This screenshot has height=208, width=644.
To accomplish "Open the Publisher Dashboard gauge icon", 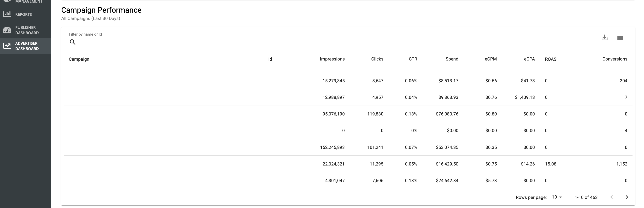I will 7,30.
